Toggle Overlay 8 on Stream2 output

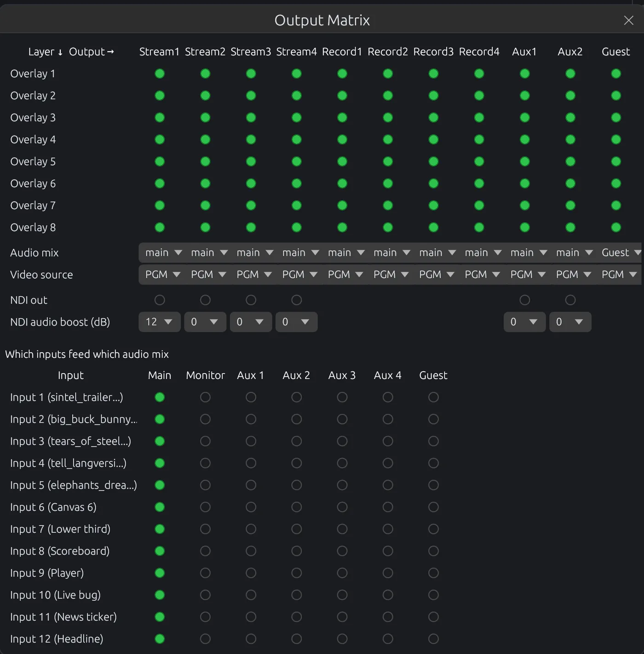click(205, 227)
